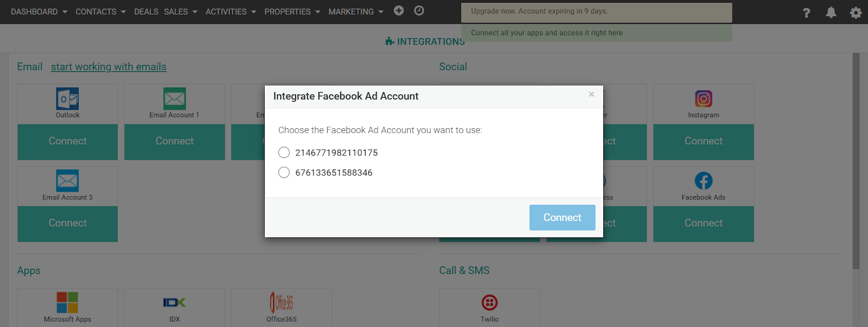This screenshot has width=868, height=327.
Task: Expand the Dashboard dropdown menu
Action: pos(39,11)
